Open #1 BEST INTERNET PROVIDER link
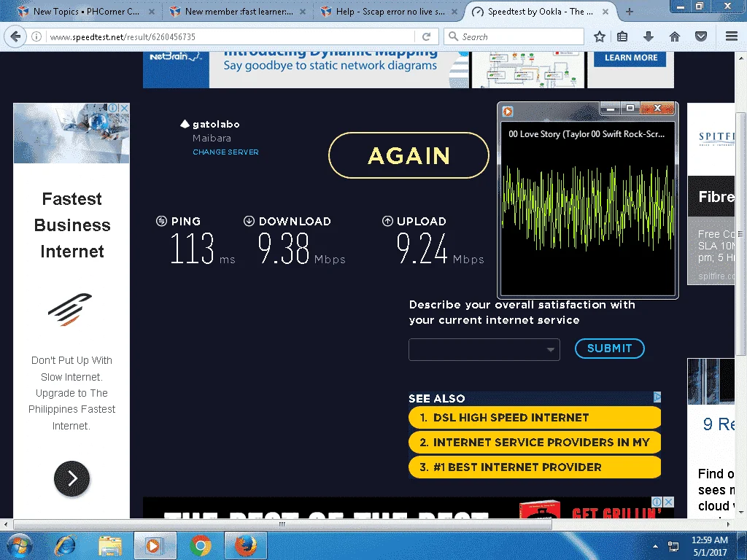 coord(535,467)
